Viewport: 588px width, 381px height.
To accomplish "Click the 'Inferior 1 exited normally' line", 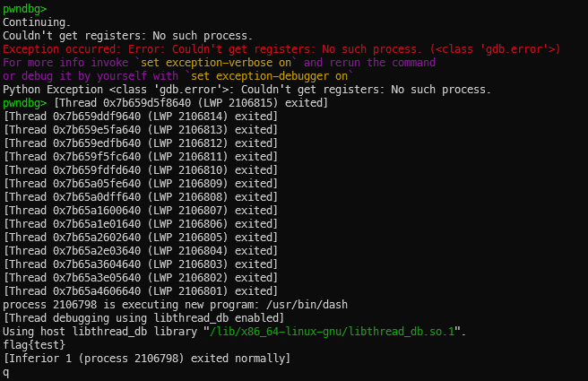I will point(147,359).
